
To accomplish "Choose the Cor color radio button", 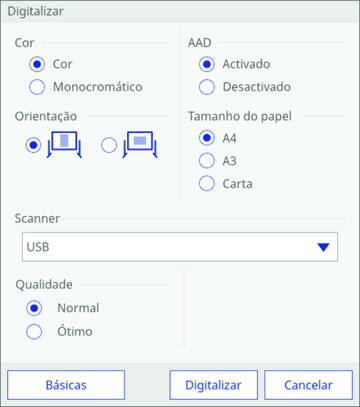I will click(x=37, y=64).
